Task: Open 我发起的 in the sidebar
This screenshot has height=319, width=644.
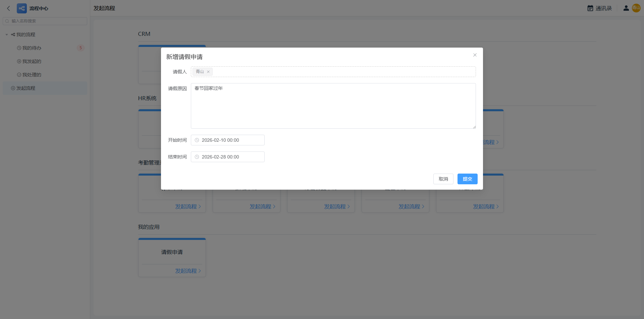Action: (x=32, y=61)
